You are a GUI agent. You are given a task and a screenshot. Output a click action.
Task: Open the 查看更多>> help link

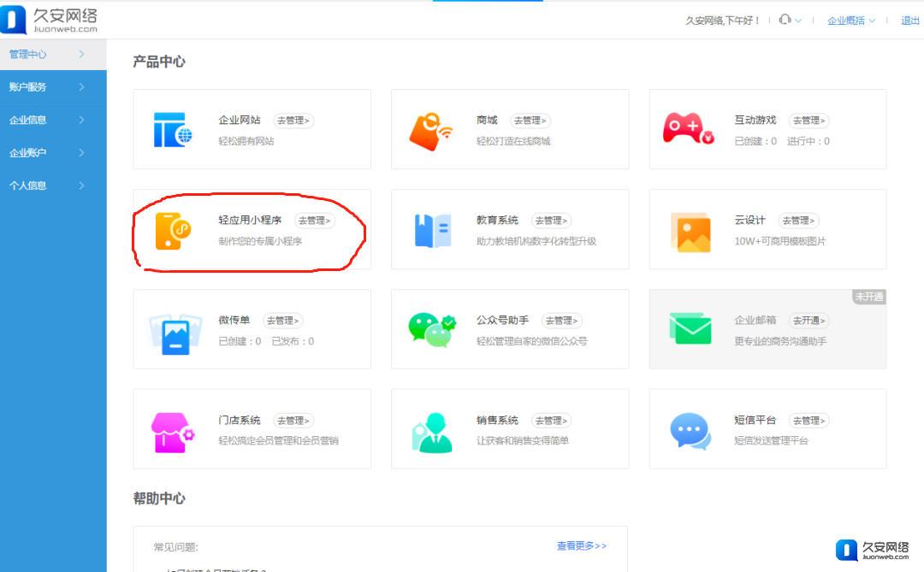[x=582, y=546]
